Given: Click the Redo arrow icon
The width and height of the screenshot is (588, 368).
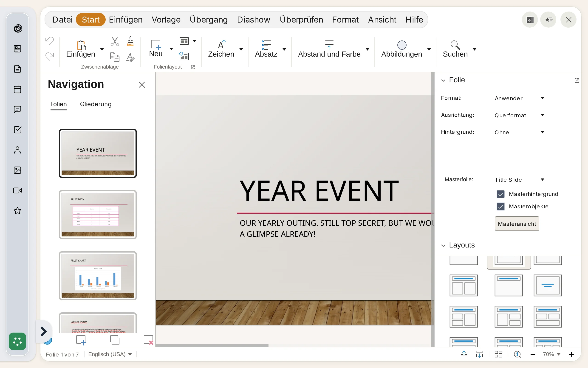Looking at the screenshot, I should 50,56.
